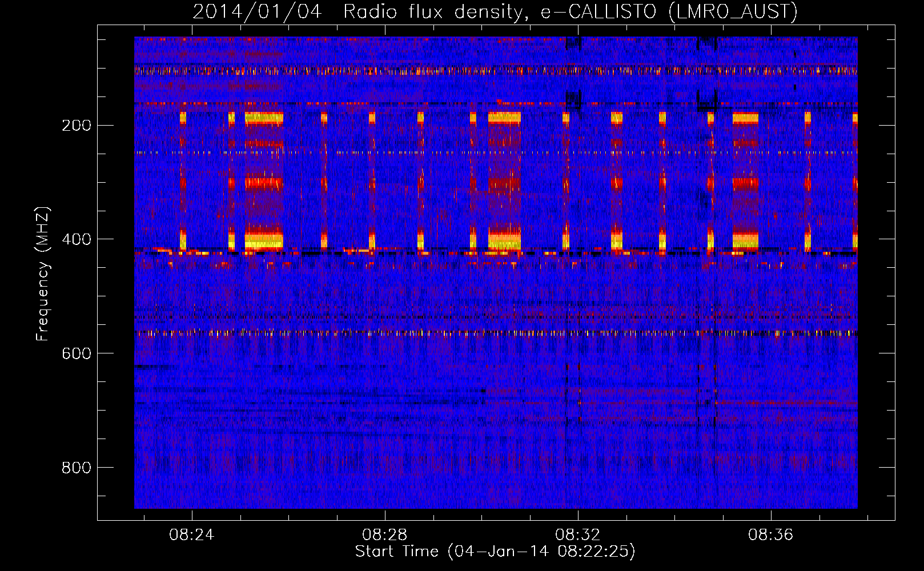Screen dimensions: 924x571
Task: Click the '08:24' time tick label
Action: click(192, 534)
